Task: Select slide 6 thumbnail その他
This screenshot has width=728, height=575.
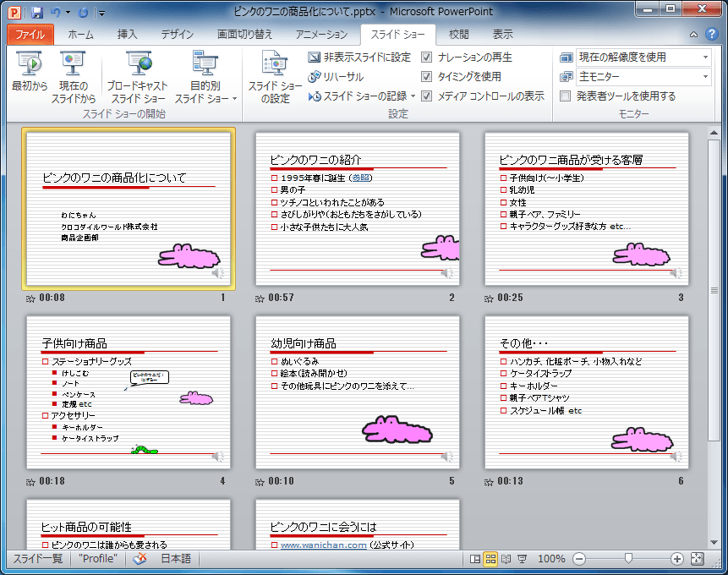Action: [x=587, y=392]
